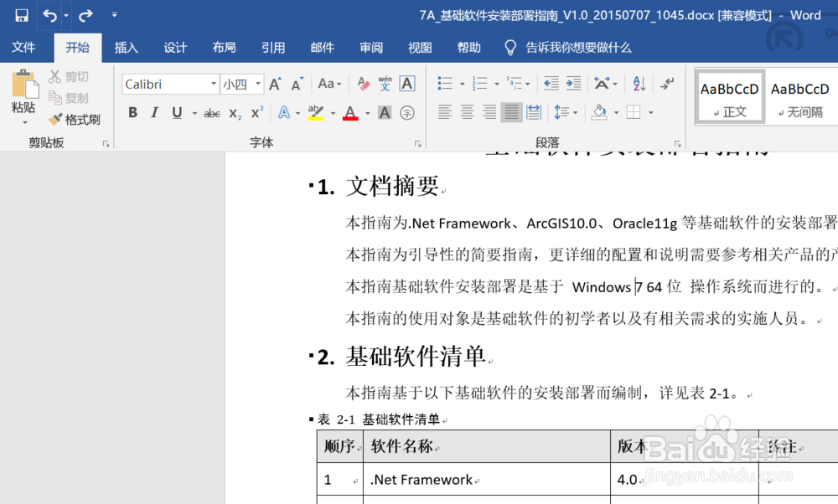Toggle strikethrough formatting

[212, 113]
